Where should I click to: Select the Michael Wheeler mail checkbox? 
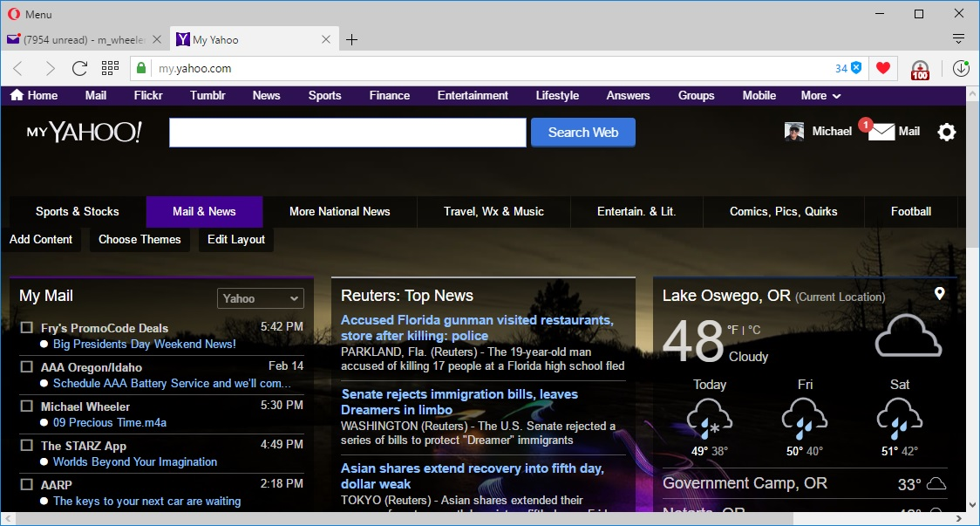27,406
